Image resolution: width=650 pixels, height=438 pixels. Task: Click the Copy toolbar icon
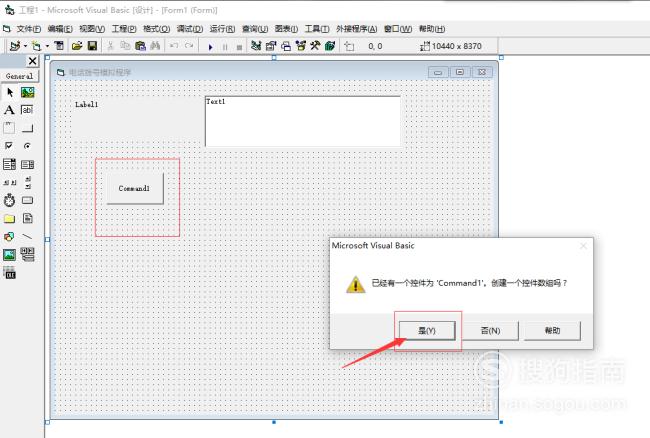(125, 46)
